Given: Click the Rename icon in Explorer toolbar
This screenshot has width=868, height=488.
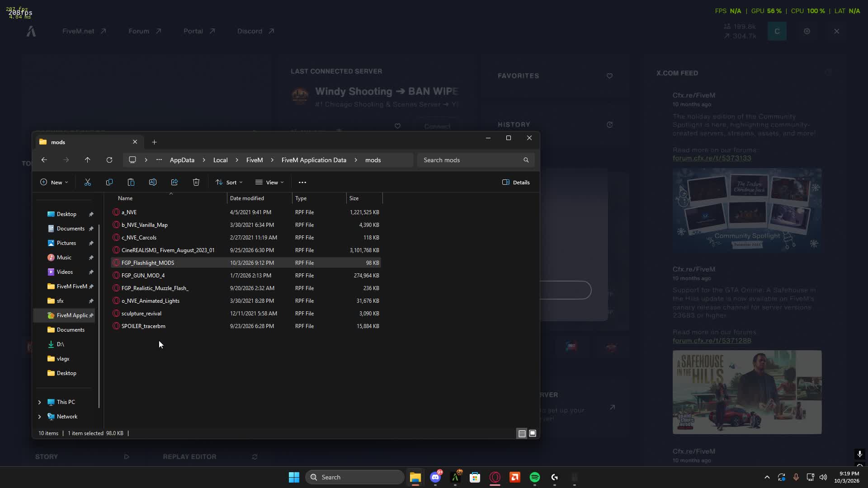Looking at the screenshot, I should 153,182.
